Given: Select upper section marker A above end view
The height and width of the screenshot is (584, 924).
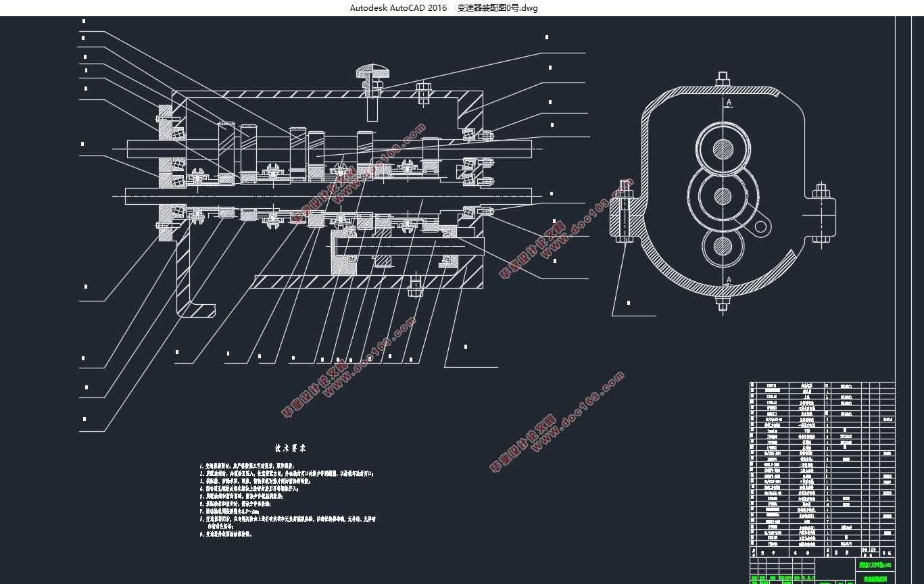Looking at the screenshot, I should pos(729,102).
